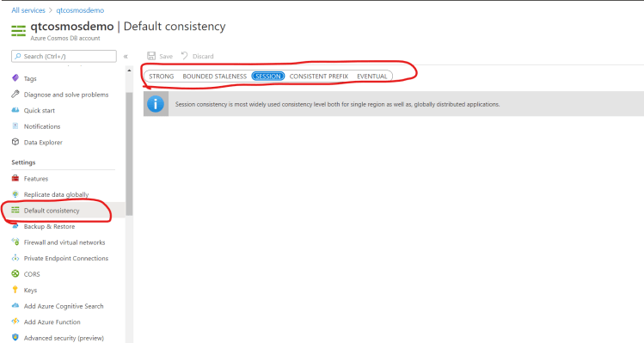644x343 pixels.
Task: Click the Save floppy disk icon
Action: coord(151,56)
